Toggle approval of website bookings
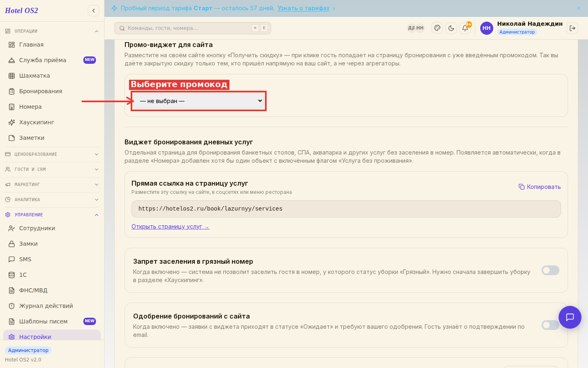 point(550,325)
